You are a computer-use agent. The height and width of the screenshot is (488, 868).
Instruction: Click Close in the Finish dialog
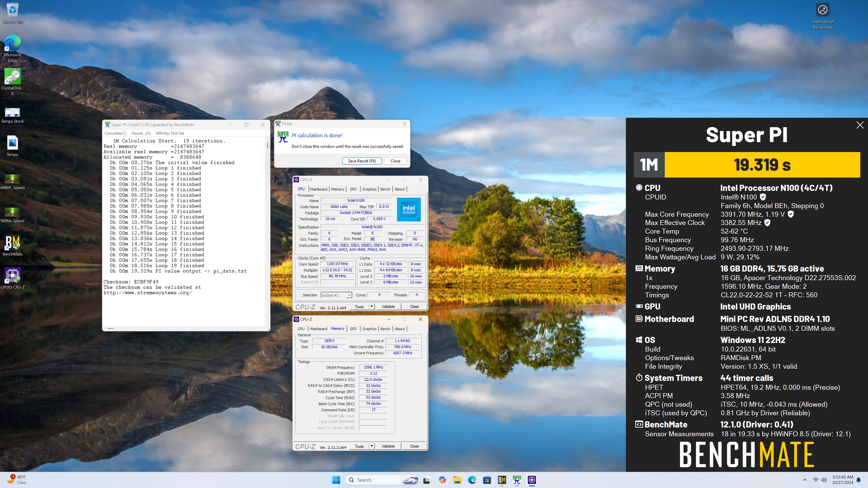[395, 161]
